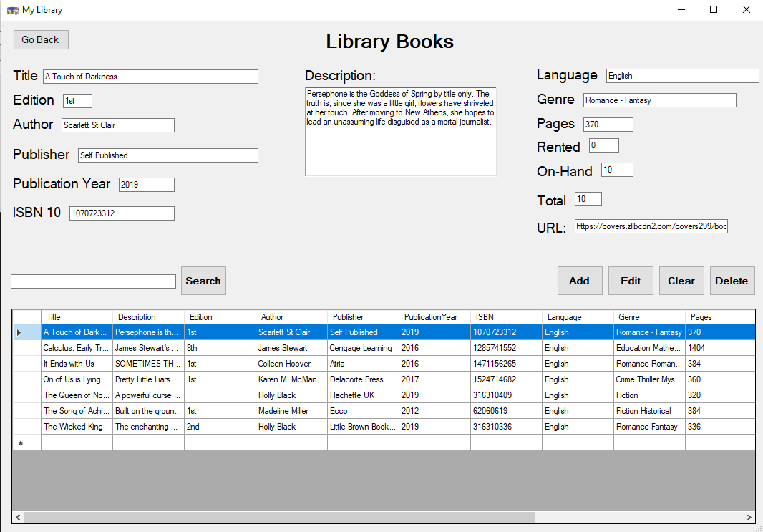Delete the selected book record
Image resolution: width=763 pixels, height=532 pixels.
[x=732, y=281]
